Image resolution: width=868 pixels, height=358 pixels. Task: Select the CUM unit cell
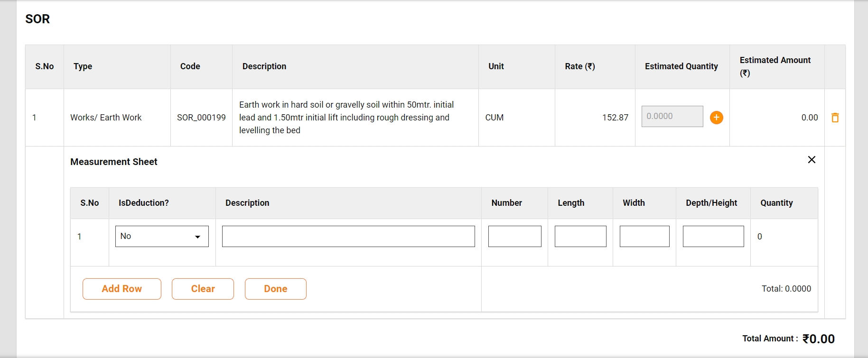pos(494,118)
